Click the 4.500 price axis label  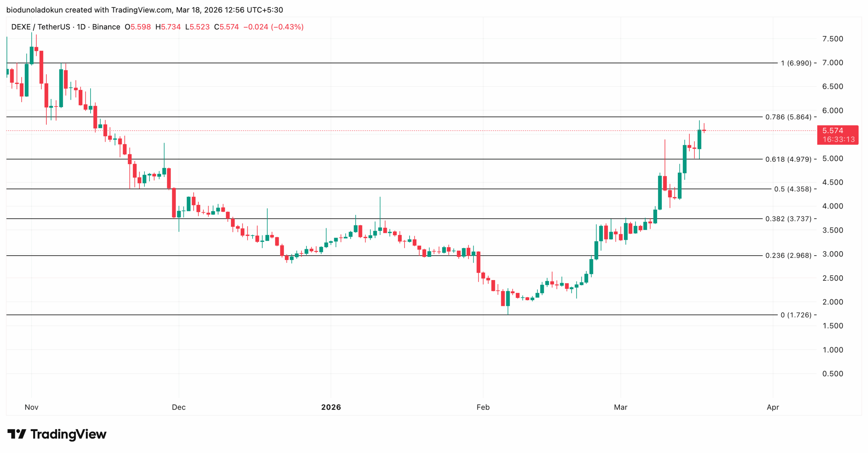tap(832, 182)
